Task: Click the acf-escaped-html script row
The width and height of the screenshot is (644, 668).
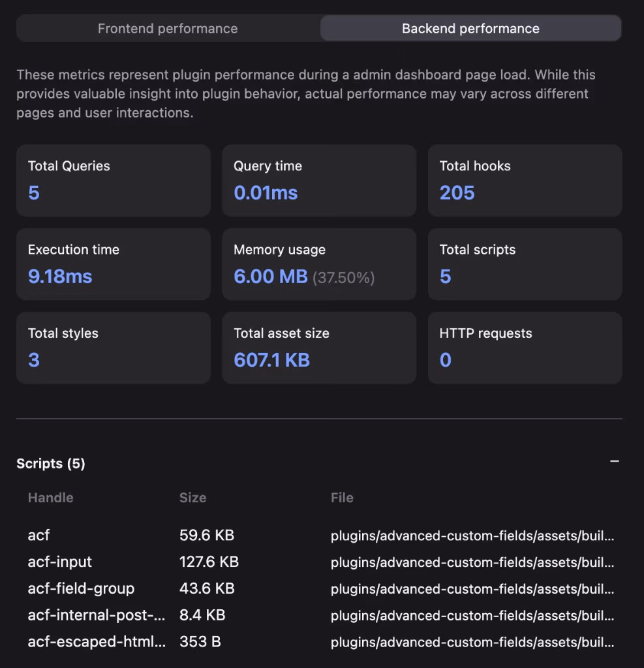Action: click(321, 642)
